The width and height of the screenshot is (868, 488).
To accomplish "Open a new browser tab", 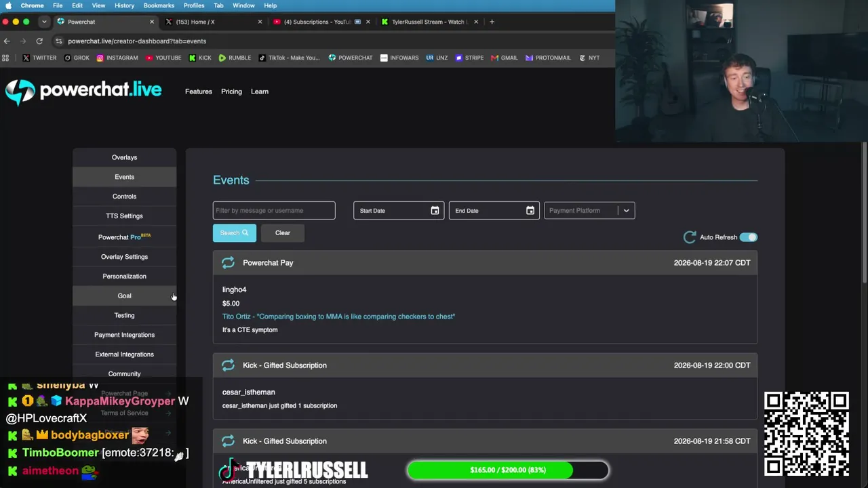I will tap(492, 22).
